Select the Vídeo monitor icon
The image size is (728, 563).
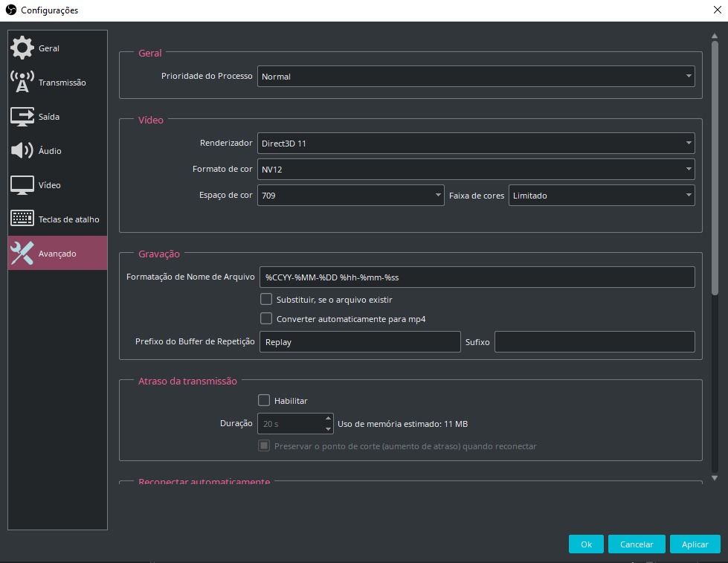pos(22,185)
